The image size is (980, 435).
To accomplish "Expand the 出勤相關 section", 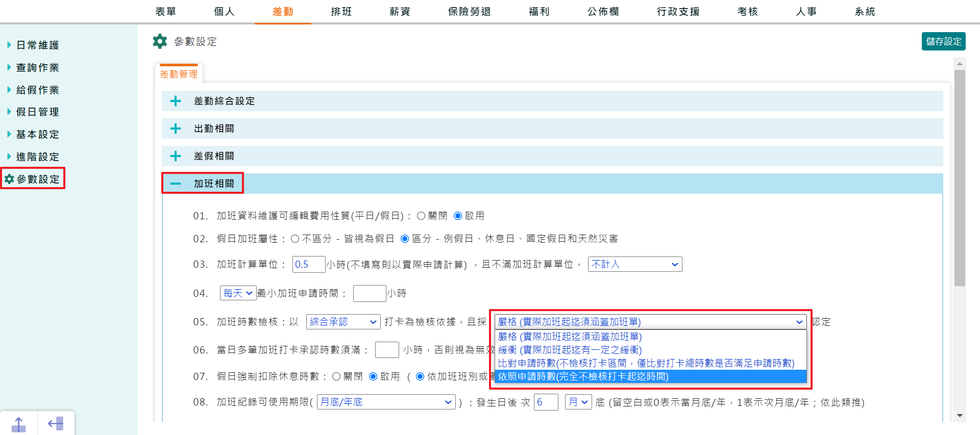I will click(552, 129).
